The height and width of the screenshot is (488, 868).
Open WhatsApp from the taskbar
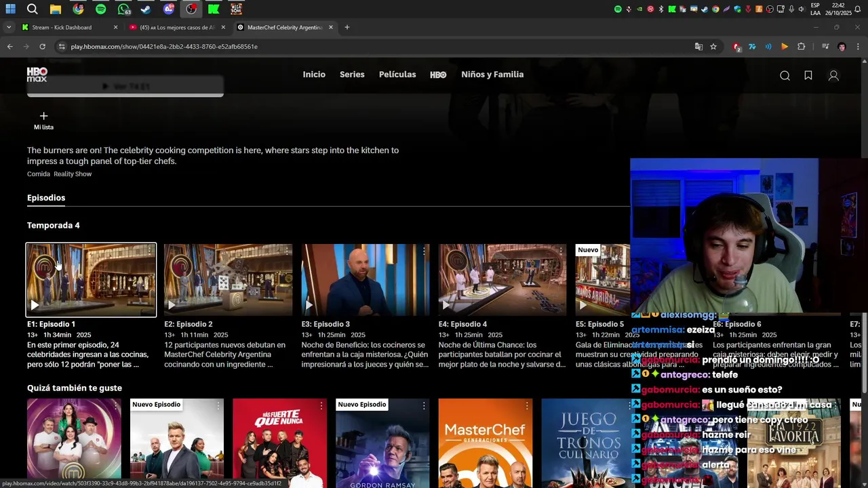pos(123,9)
